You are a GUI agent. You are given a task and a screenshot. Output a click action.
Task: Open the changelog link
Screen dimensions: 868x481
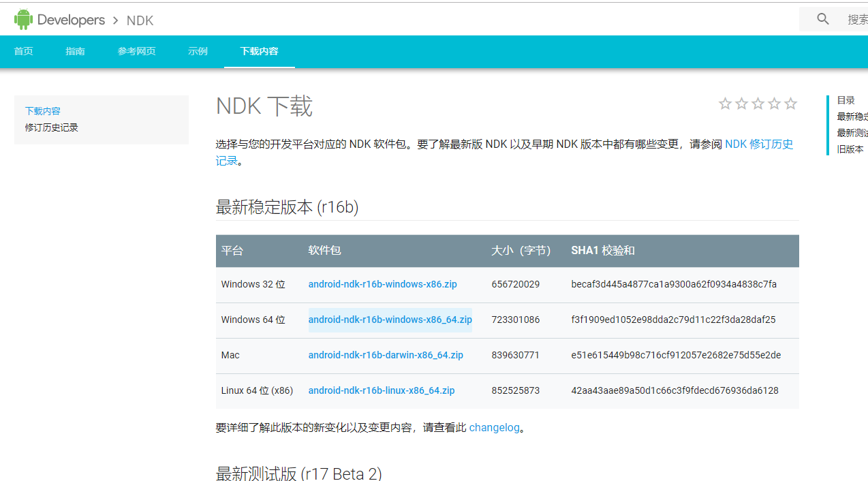[494, 427]
